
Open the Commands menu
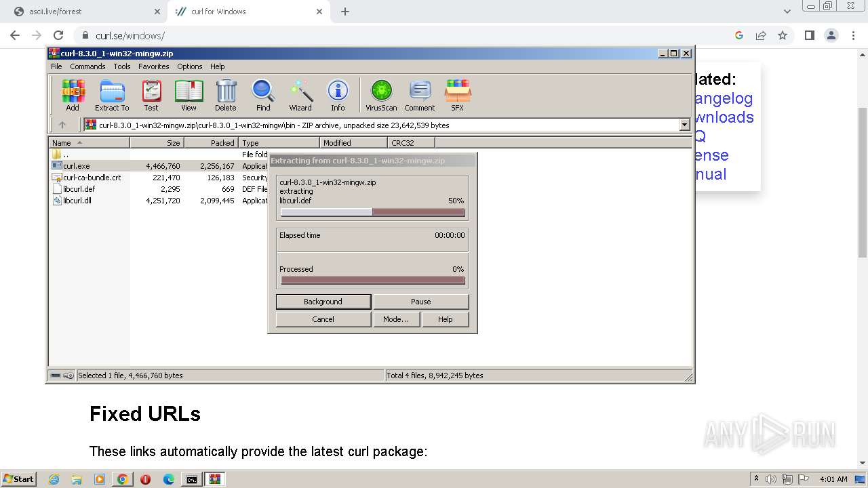click(x=87, y=66)
